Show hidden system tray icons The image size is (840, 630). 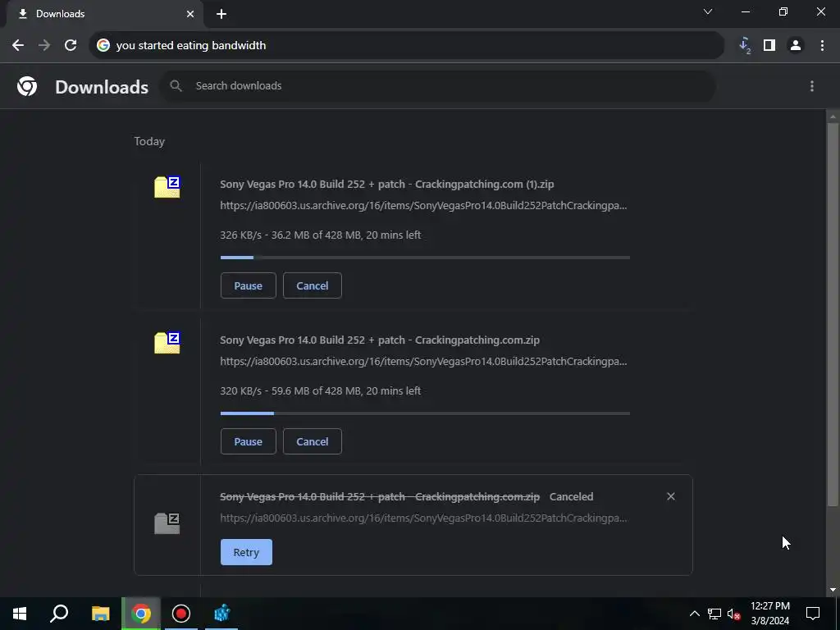click(x=694, y=614)
